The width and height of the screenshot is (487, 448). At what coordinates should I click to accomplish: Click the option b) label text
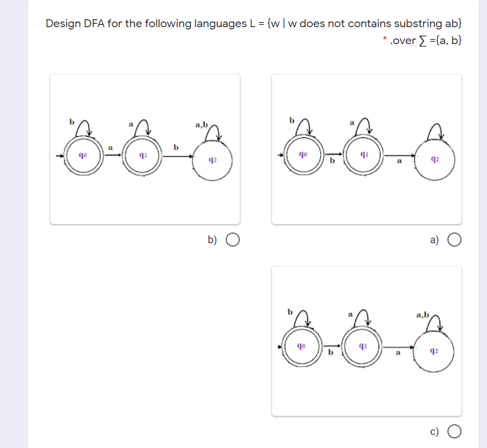point(213,239)
